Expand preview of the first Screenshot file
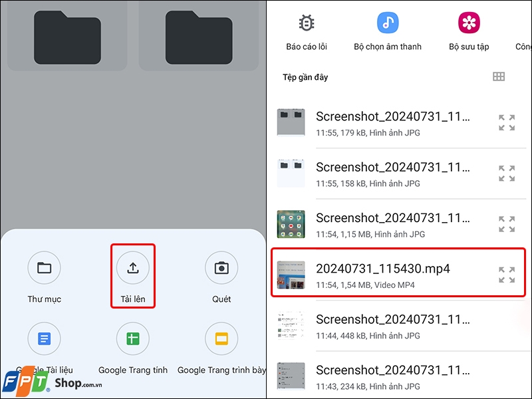 coord(507,122)
